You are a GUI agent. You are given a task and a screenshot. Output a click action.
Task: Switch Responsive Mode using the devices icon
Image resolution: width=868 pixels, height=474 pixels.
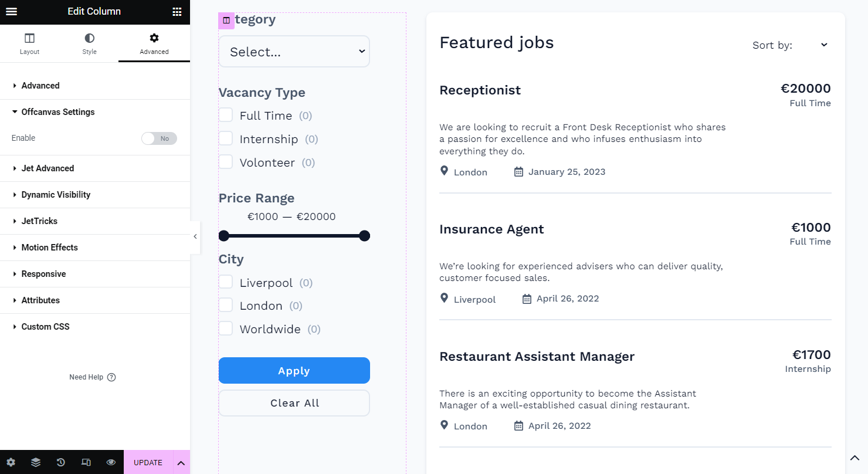pyautogui.click(x=86, y=462)
